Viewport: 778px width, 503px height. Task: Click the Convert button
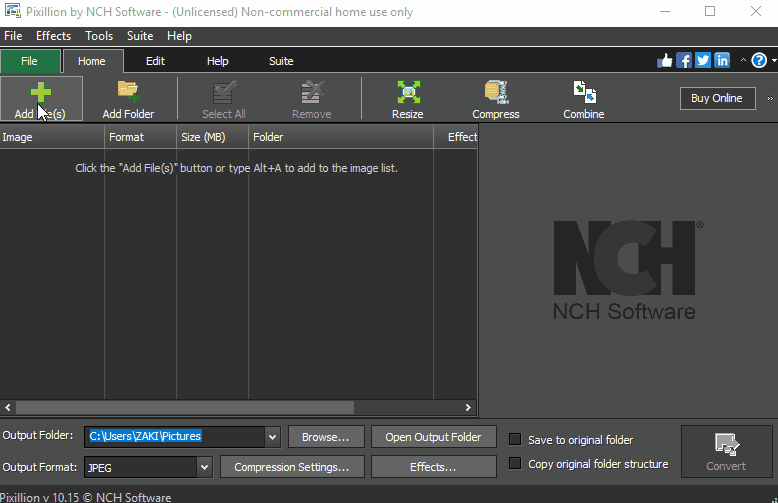tap(726, 451)
